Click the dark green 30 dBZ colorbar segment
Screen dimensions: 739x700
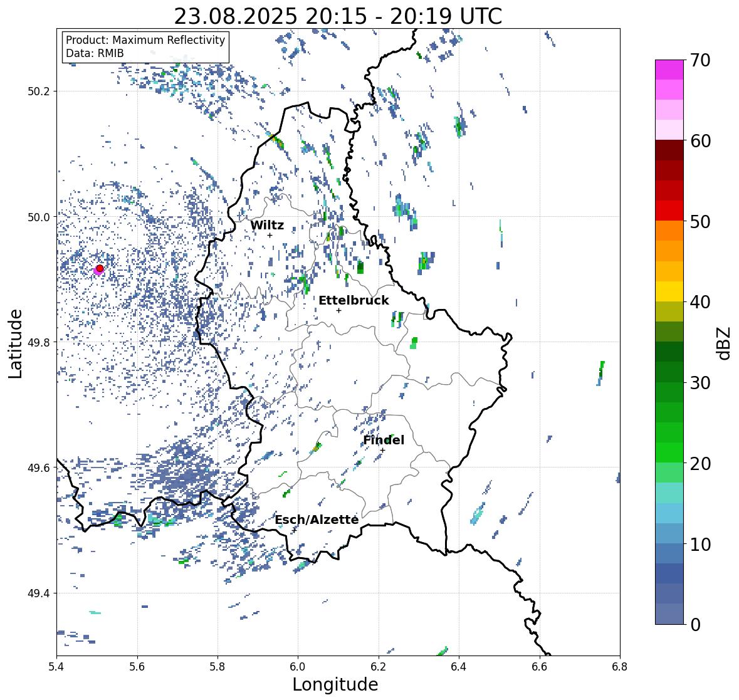click(x=669, y=372)
